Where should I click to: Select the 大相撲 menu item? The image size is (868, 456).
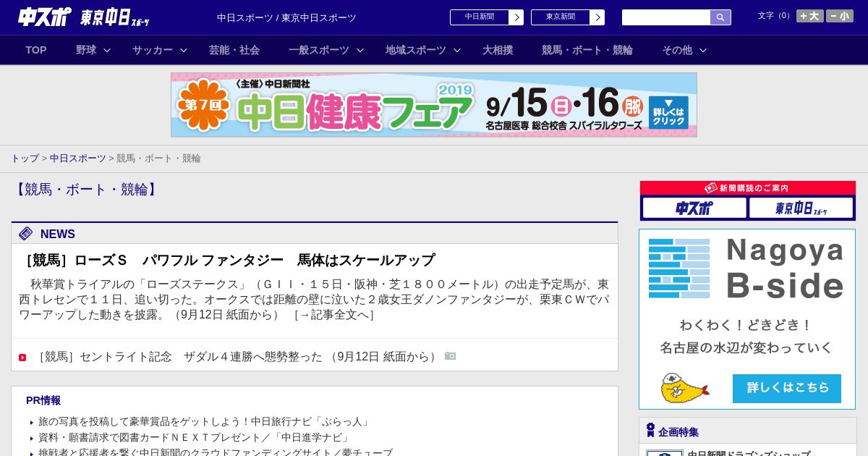[498, 50]
